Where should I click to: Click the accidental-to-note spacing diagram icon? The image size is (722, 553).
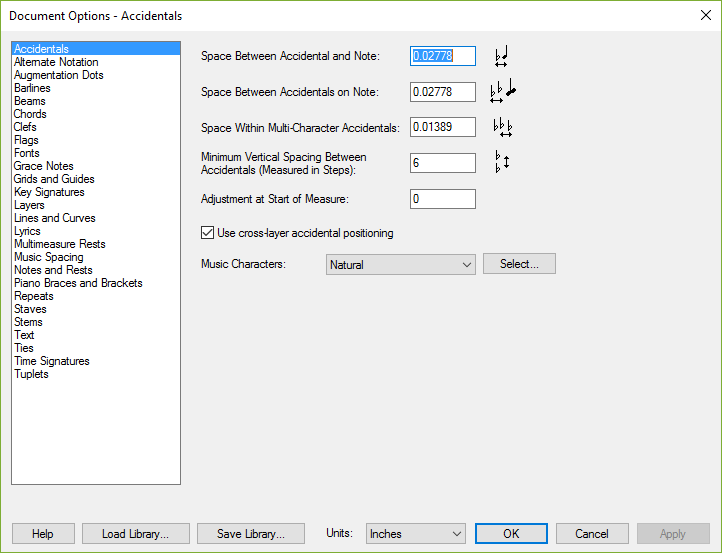click(501, 56)
